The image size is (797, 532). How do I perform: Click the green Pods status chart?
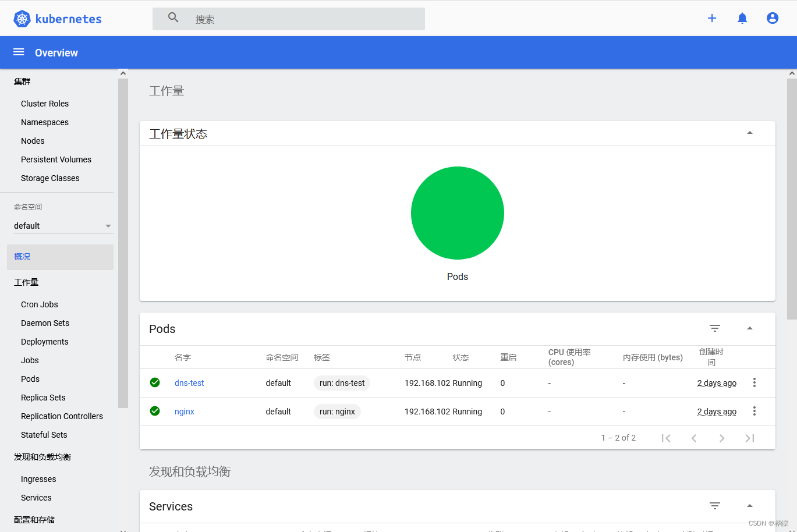[458, 213]
